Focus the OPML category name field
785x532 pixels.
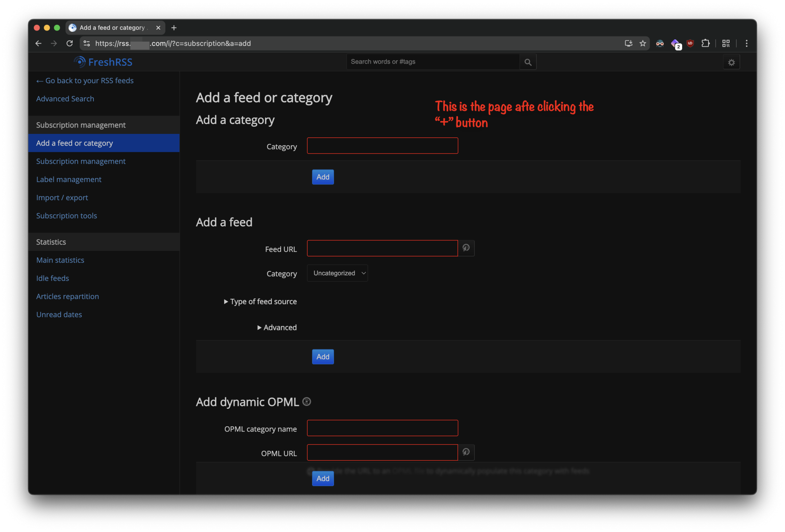pyautogui.click(x=382, y=428)
